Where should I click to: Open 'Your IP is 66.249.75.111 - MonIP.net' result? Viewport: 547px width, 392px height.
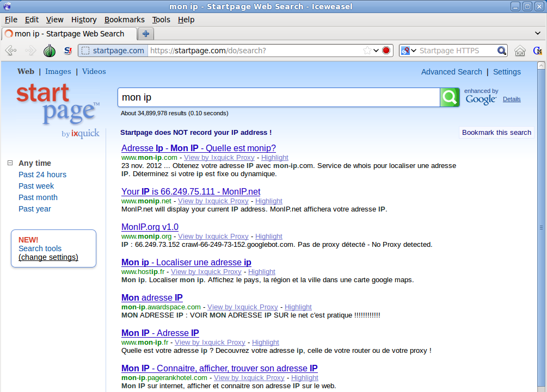191,191
